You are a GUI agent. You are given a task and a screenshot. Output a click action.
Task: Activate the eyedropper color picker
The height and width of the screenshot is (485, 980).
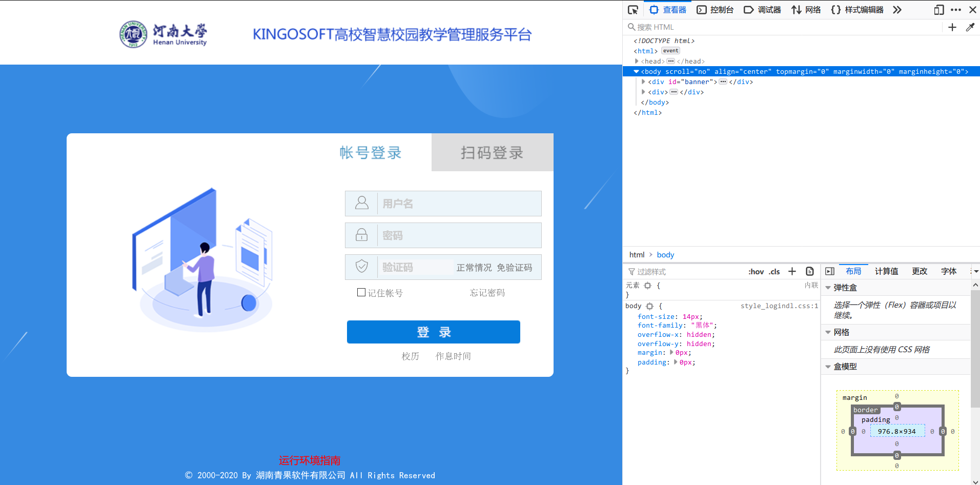tap(970, 27)
